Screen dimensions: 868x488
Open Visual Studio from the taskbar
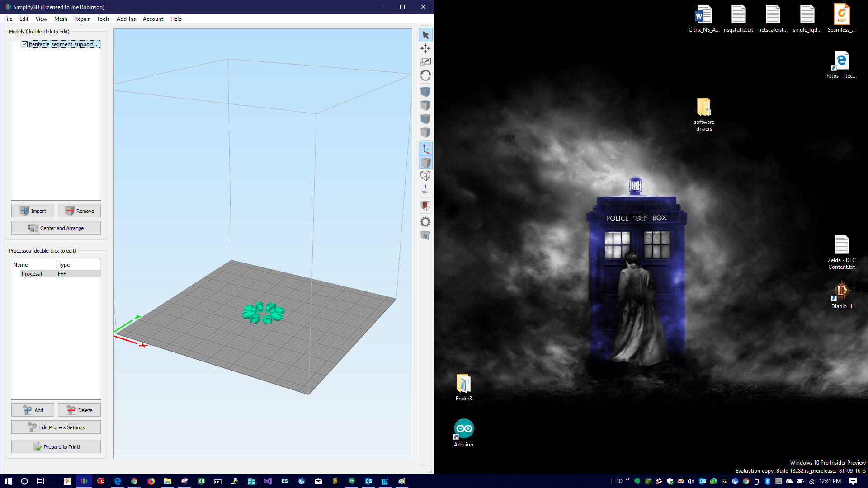(268, 481)
